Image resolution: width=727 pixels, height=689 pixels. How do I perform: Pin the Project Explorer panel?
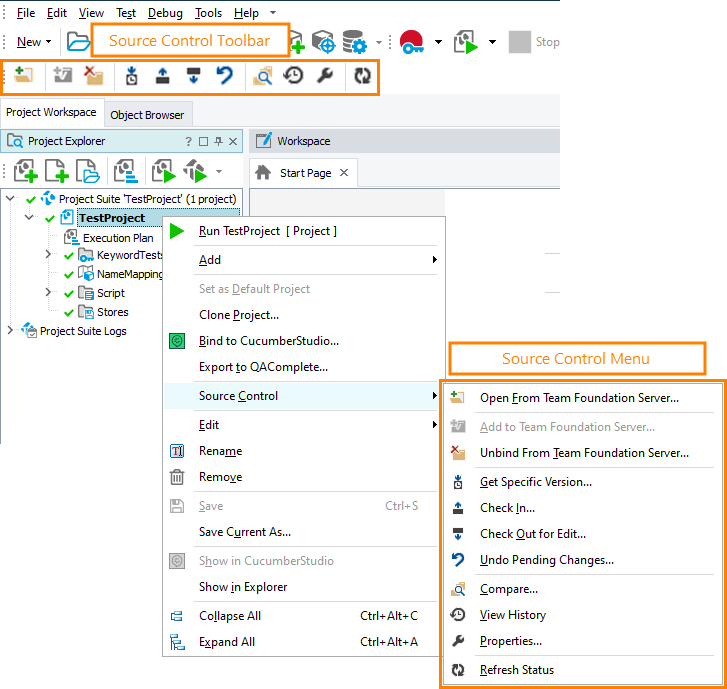(x=219, y=142)
